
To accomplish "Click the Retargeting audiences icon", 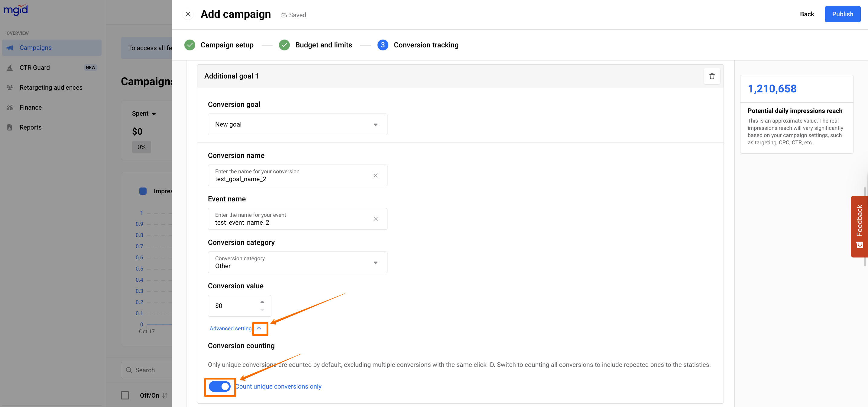I will (x=10, y=88).
